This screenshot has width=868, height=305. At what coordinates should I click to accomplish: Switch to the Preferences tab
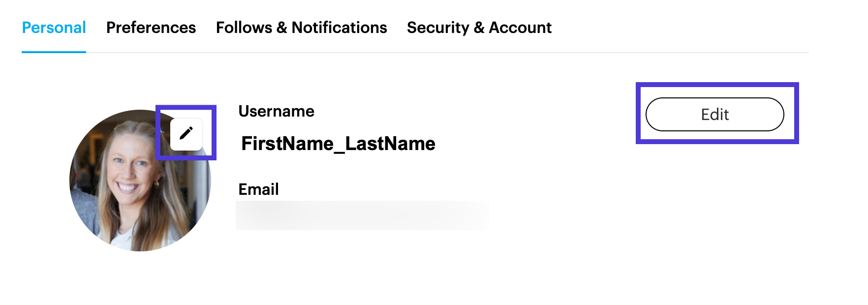151,28
